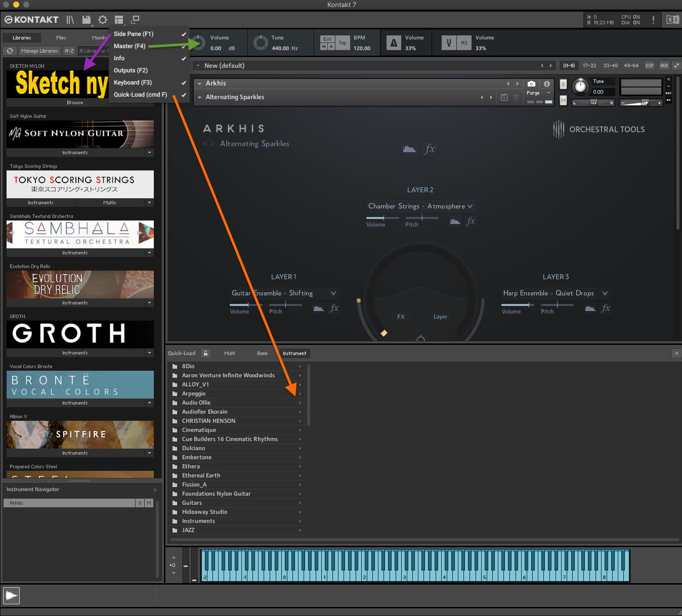Click the Layer 2 envelope shape icon
Viewport: 682px width, 616px height.
[455, 221]
